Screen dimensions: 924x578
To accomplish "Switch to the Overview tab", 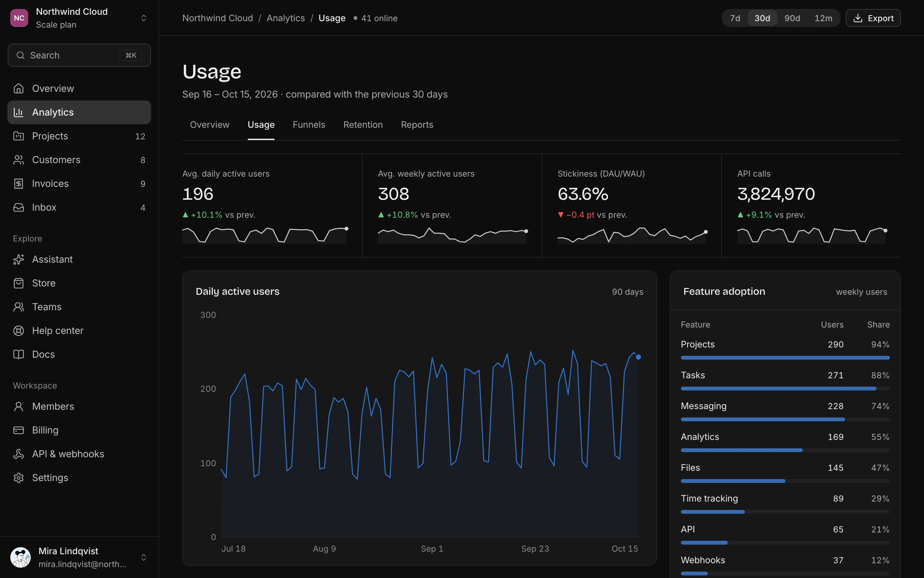I will click(210, 125).
